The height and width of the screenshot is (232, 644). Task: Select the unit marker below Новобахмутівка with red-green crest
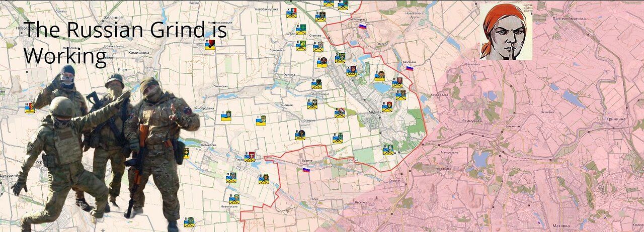pos(291,13)
